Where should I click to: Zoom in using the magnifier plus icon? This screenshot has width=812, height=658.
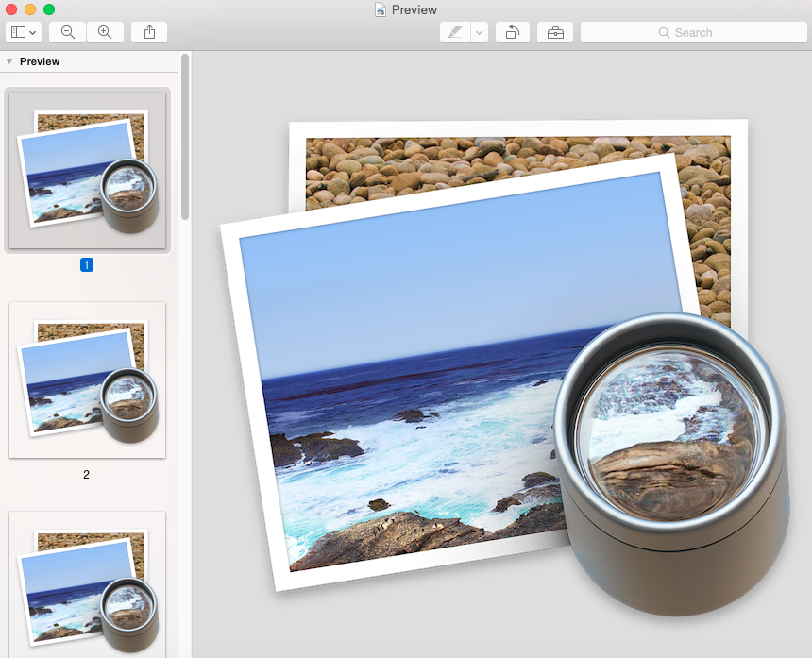(x=105, y=32)
